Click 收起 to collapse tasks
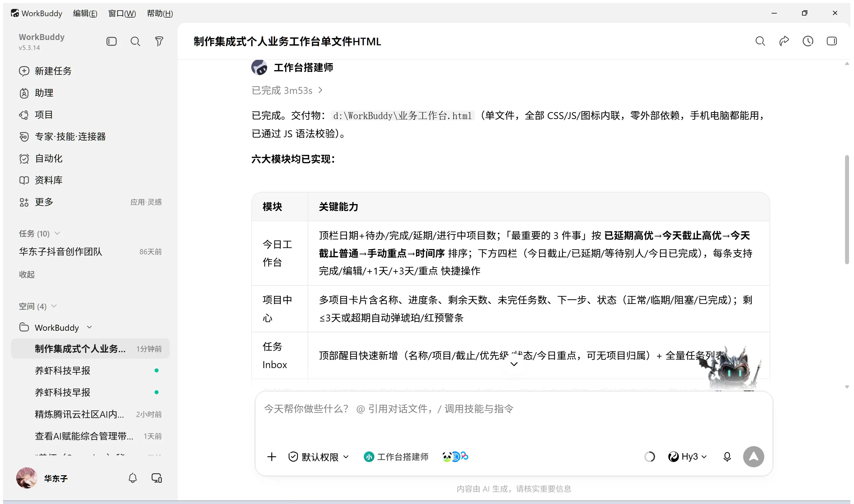 tap(27, 274)
